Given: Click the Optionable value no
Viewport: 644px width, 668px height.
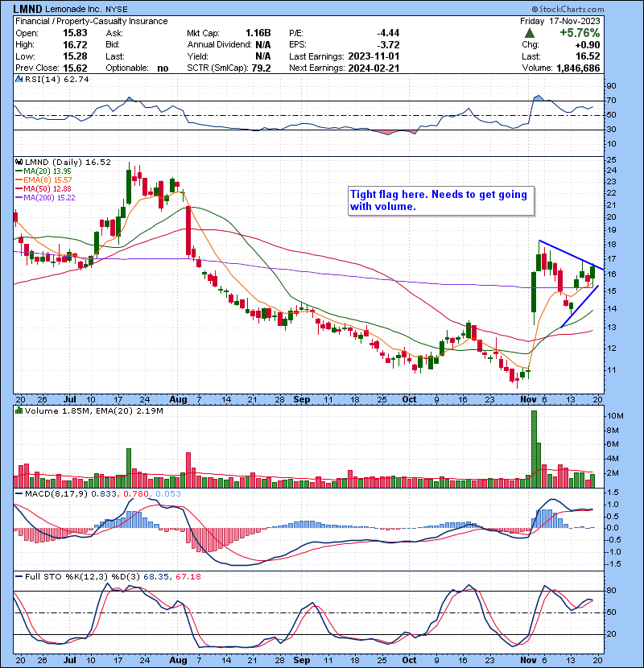Looking at the screenshot, I should (163, 68).
